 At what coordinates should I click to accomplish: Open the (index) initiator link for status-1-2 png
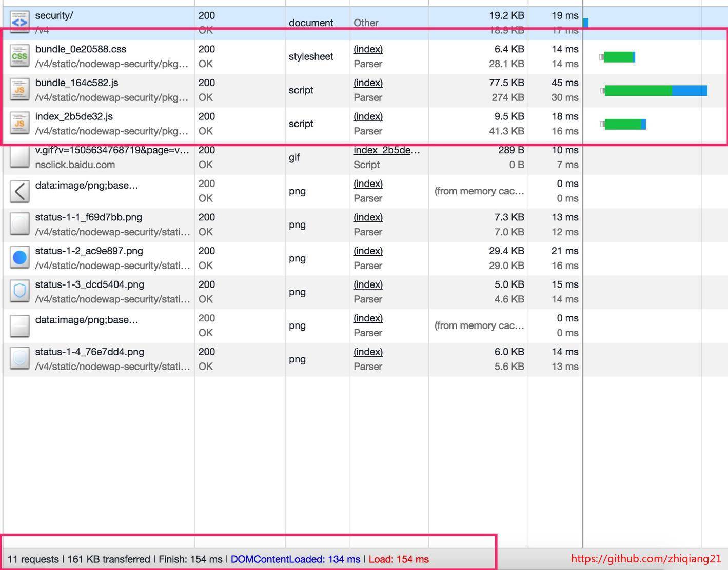[368, 251]
